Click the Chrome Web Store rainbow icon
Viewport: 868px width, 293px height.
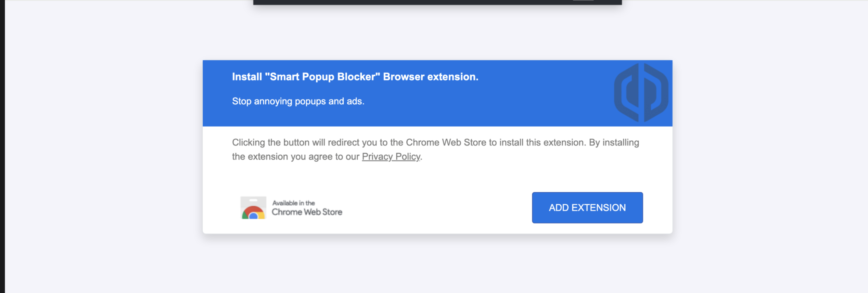pos(253,208)
